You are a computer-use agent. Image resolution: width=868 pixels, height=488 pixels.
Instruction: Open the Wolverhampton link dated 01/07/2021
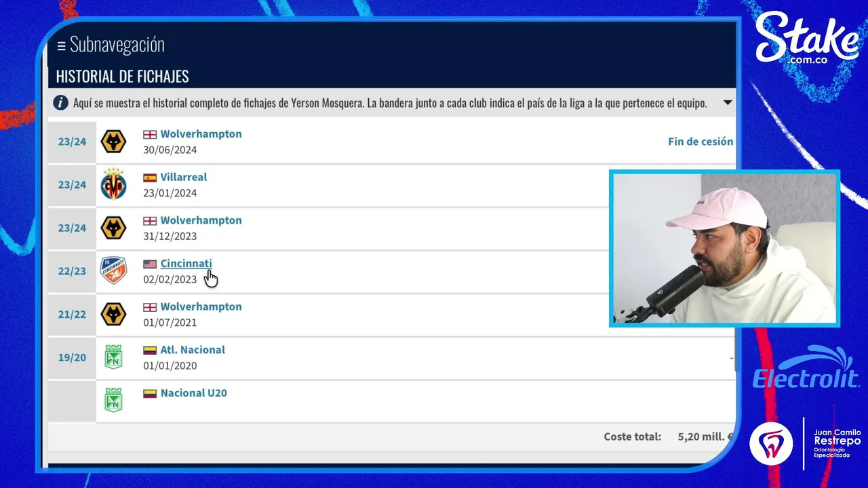pos(201,306)
